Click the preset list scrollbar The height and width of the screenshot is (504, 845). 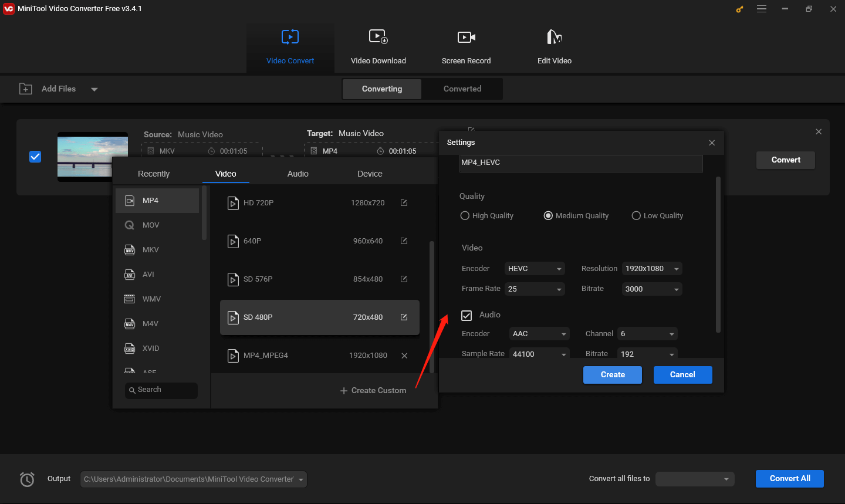pos(432,306)
